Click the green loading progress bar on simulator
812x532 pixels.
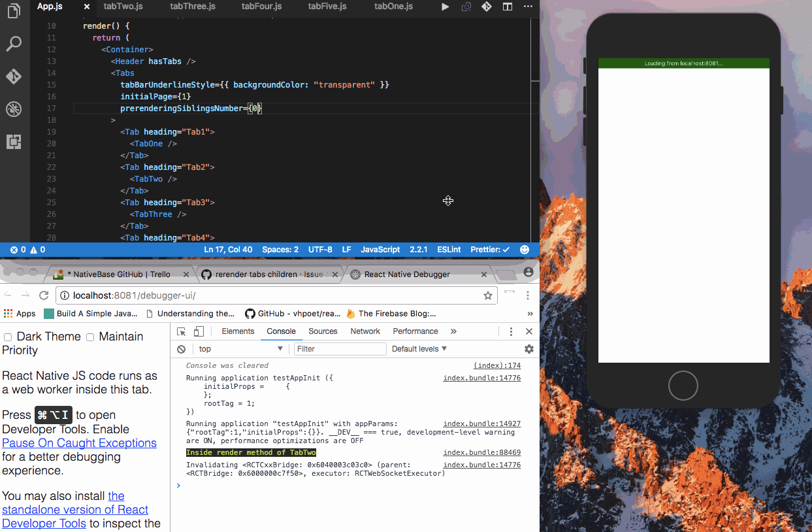(x=683, y=63)
